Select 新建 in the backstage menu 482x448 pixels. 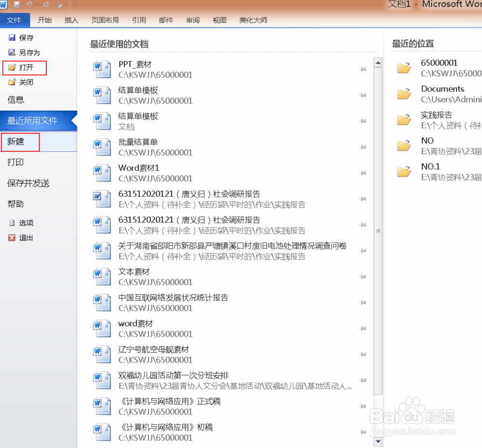click(38, 141)
